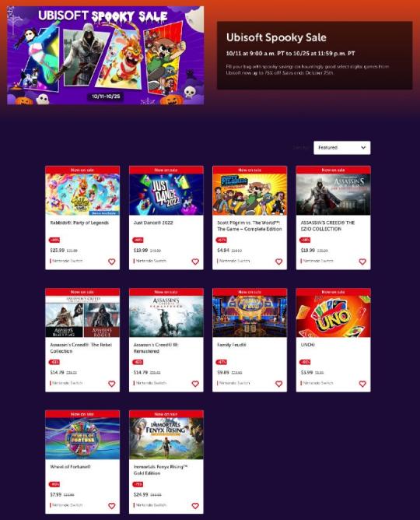Viewport: 420px width, 520px height.
Task: Open the Ubisoft Spooky Sale banner image
Action: coord(105,55)
